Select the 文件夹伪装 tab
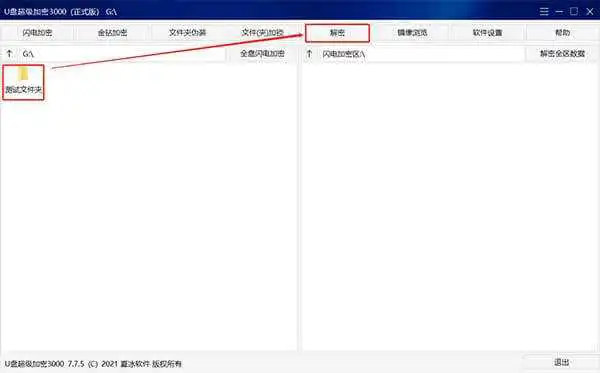This screenshot has width=600, height=373. pos(187,33)
